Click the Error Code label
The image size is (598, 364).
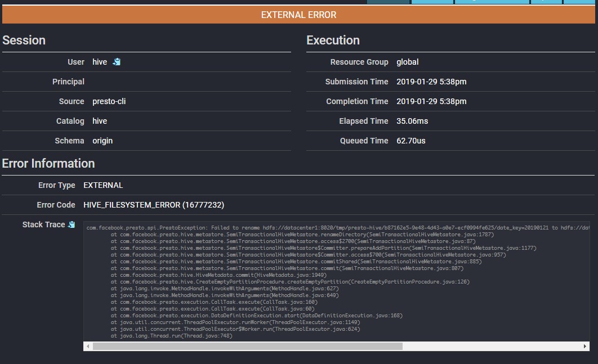56,205
